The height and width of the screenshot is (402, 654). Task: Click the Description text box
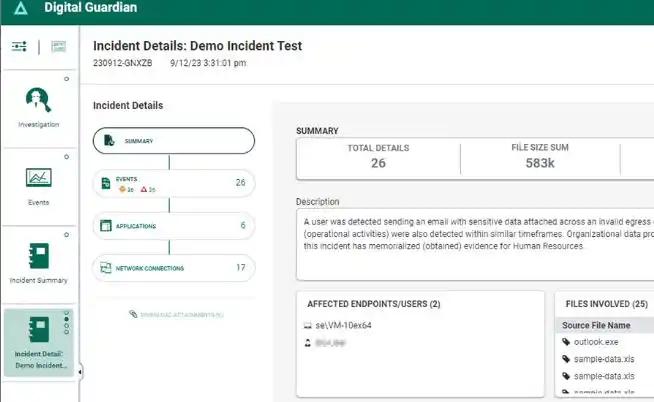coord(475,245)
